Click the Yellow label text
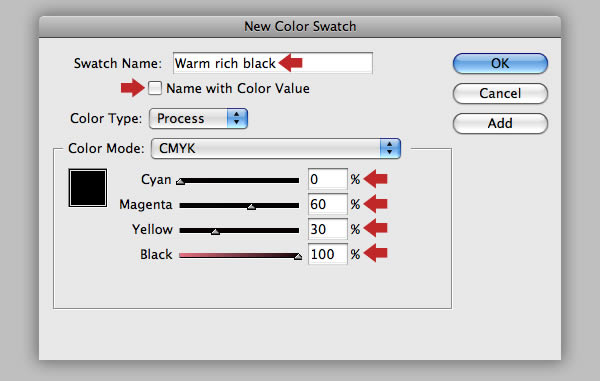 pyautogui.click(x=152, y=230)
